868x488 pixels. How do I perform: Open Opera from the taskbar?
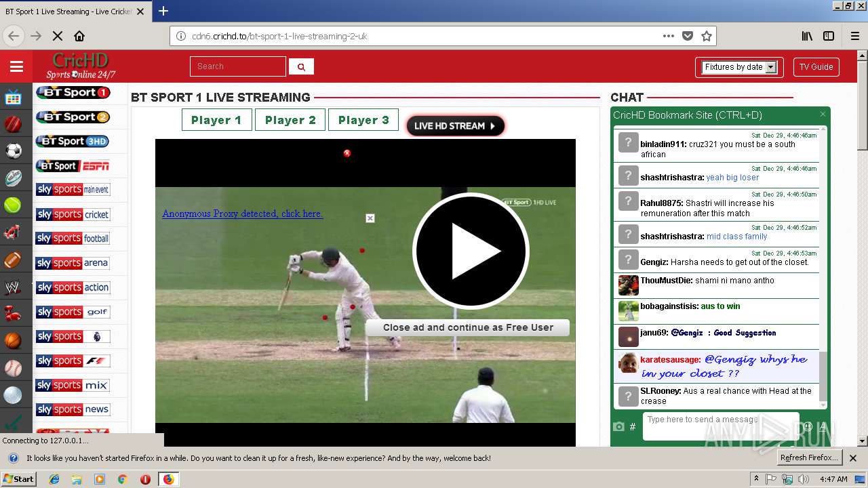145,479
